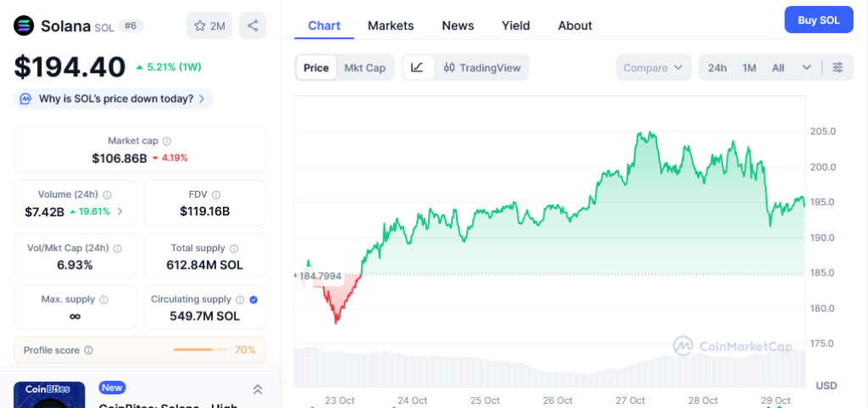Open chart settings sliders icon

(837, 68)
